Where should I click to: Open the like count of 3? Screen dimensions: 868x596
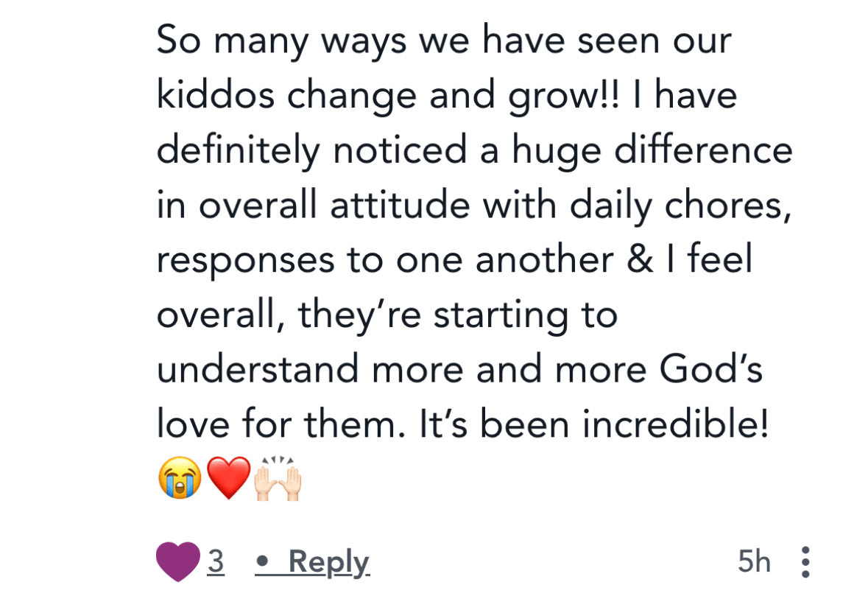[x=216, y=562]
